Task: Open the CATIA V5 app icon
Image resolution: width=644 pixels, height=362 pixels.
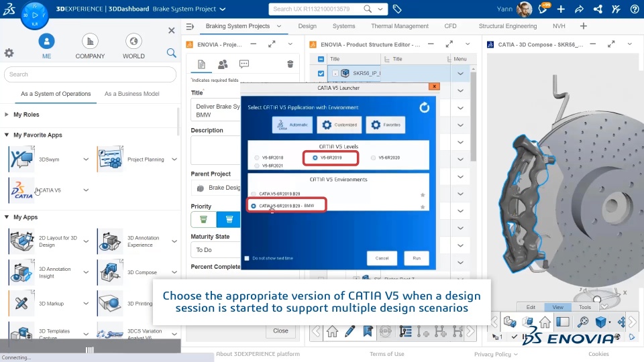Action: coord(21,190)
